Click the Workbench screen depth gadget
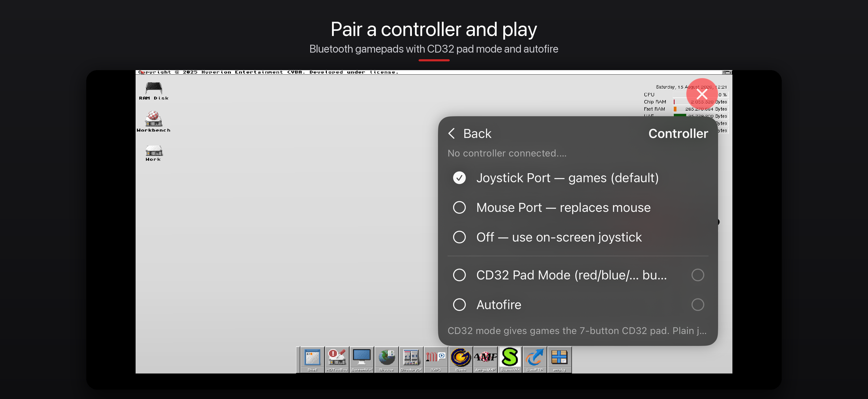The height and width of the screenshot is (399, 868). (727, 72)
